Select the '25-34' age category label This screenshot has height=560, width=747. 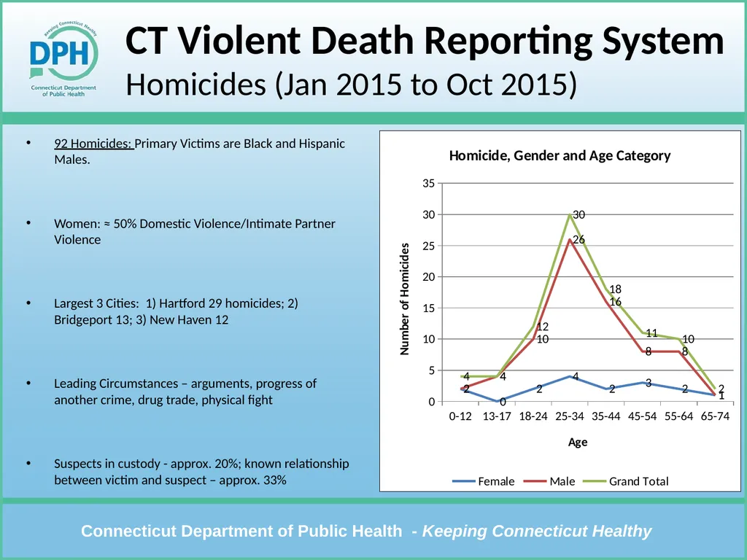(x=569, y=416)
